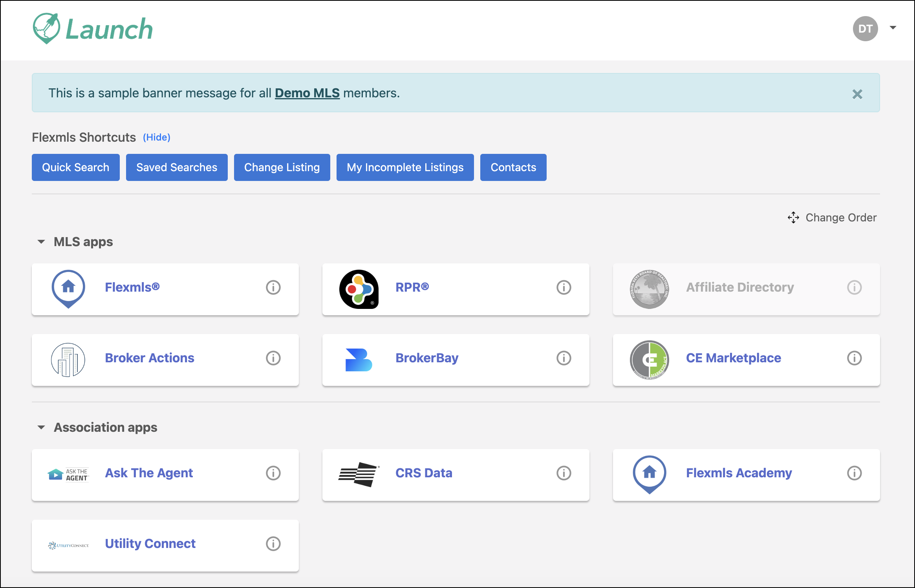915x588 pixels.
Task: Open the Saved Searches shortcut
Action: click(177, 167)
